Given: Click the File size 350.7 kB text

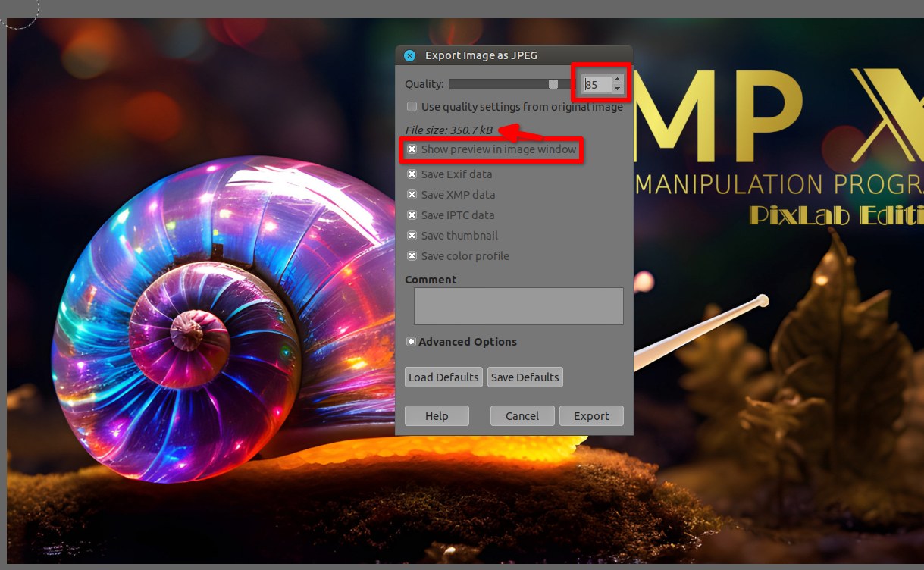Looking at the screenshot, I should click(x=449, y=130).
